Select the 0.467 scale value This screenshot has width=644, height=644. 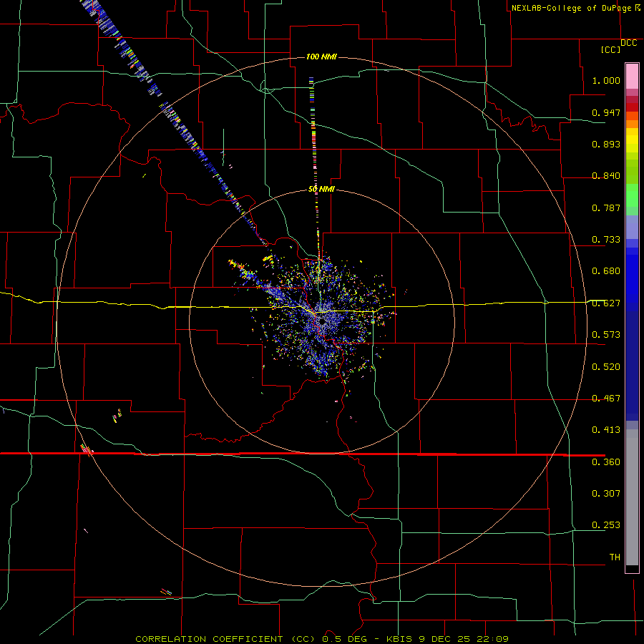(x=606, y=399)
